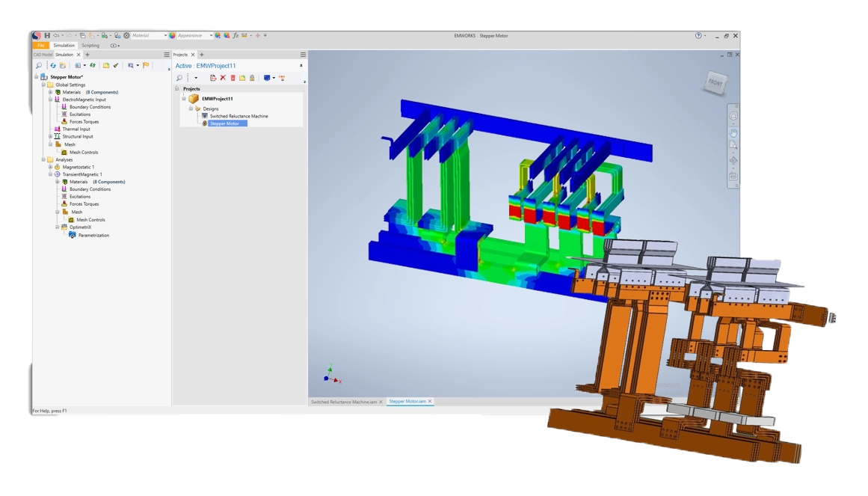
Task: Select Switched Reluctance Machine design
Action: point(238,116)
